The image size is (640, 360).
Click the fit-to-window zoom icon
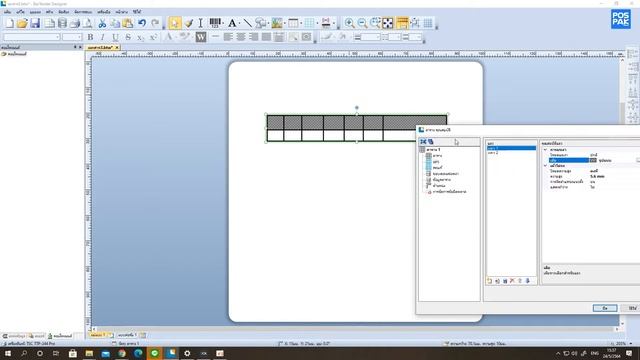coord(388,23)
